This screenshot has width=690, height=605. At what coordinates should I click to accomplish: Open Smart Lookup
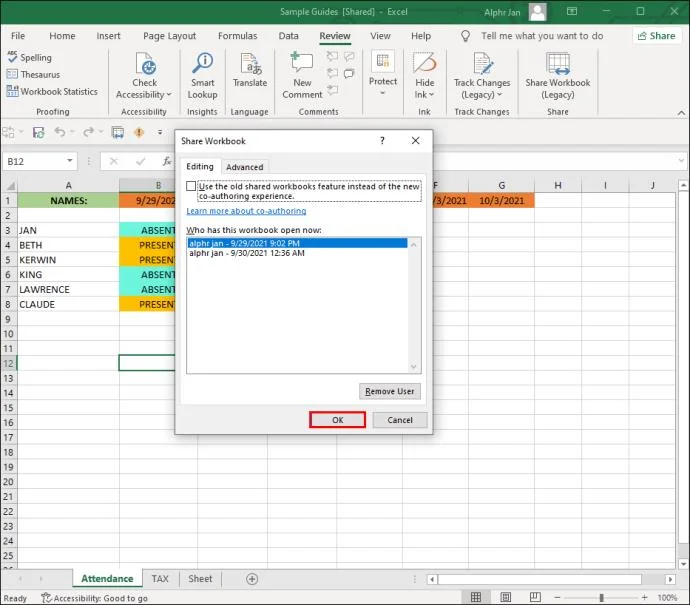[x=202, y=76]
